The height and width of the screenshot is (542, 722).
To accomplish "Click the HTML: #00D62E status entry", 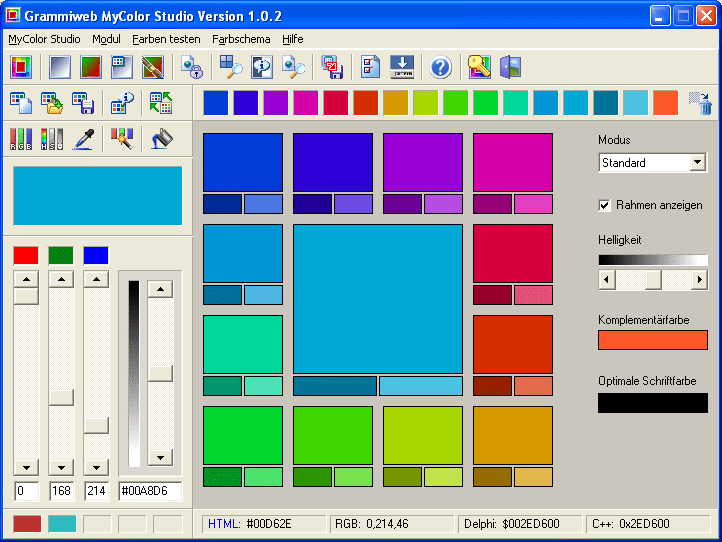I will [x=264, y=524].
